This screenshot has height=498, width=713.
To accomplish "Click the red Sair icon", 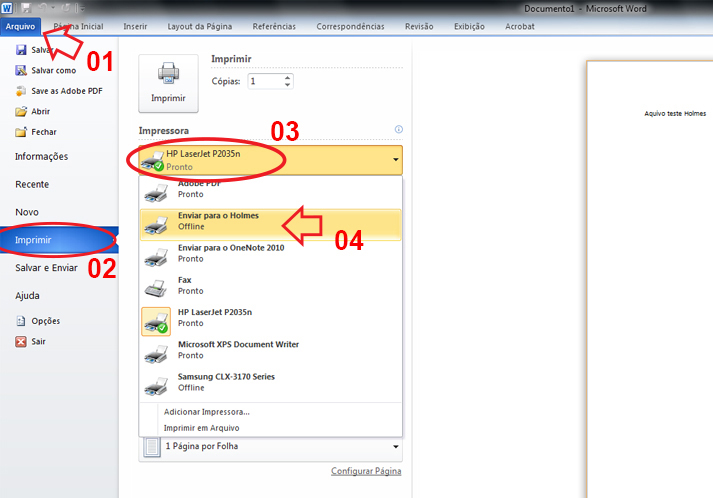I will pos(21,342).
